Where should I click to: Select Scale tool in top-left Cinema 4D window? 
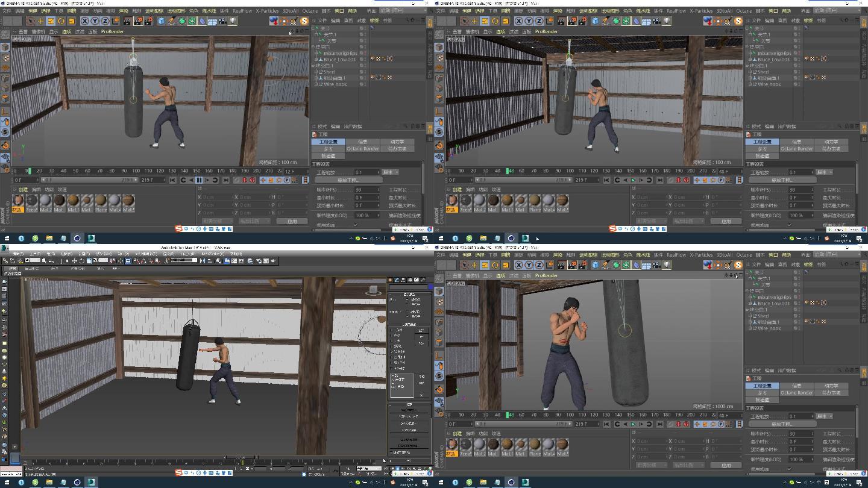coord(51,21)
